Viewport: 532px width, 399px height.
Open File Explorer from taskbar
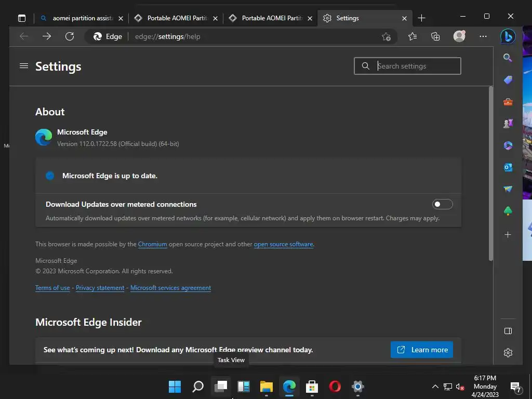pos(267,387)
